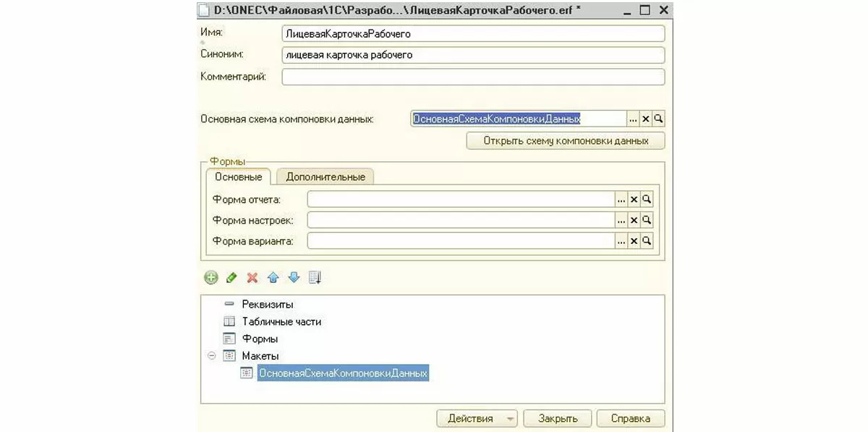Open Форма варианта with magnifier icon
Screen dimensions: 868x432
(647, 240)
